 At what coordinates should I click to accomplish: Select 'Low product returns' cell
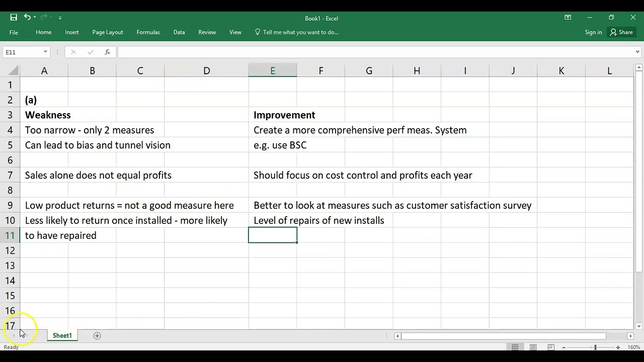click(44, 205)
